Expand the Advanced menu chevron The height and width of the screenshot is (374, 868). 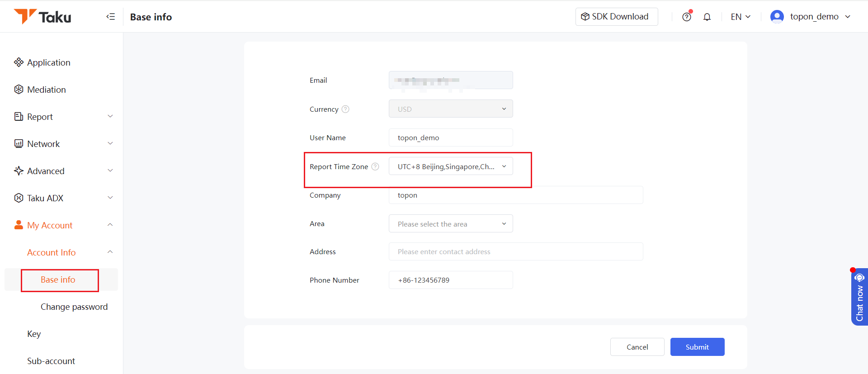click(x=110, y=170)
